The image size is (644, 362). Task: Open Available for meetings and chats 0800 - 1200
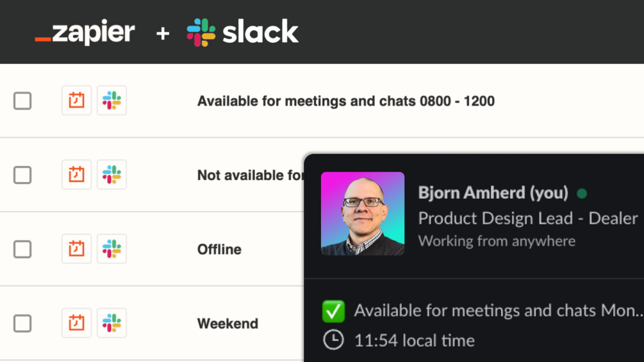point(345,101)
